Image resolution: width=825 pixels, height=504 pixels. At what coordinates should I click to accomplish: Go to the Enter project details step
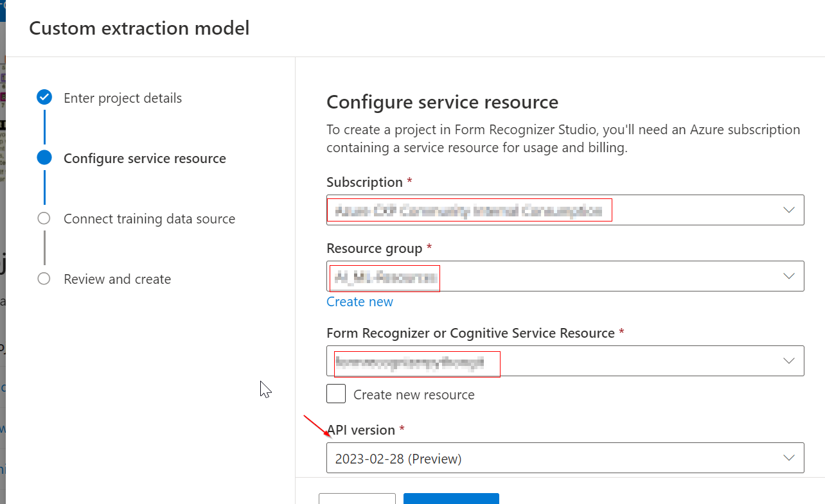click(123, 98)
